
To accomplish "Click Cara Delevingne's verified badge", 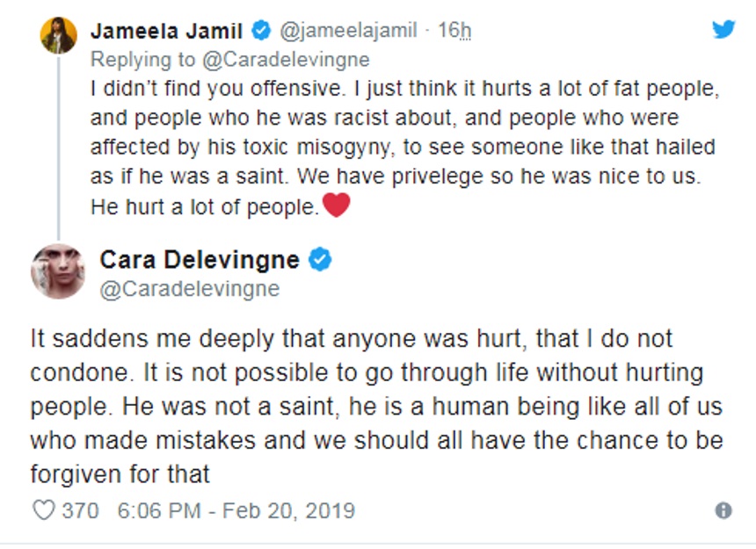I will (320, 260).
